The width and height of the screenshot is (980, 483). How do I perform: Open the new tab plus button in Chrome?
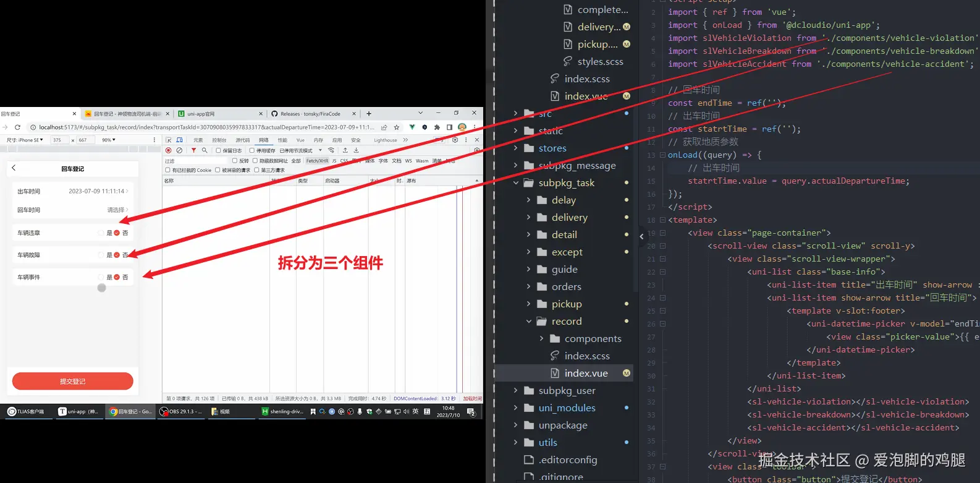pyautogui.click(x=369, y=114)
